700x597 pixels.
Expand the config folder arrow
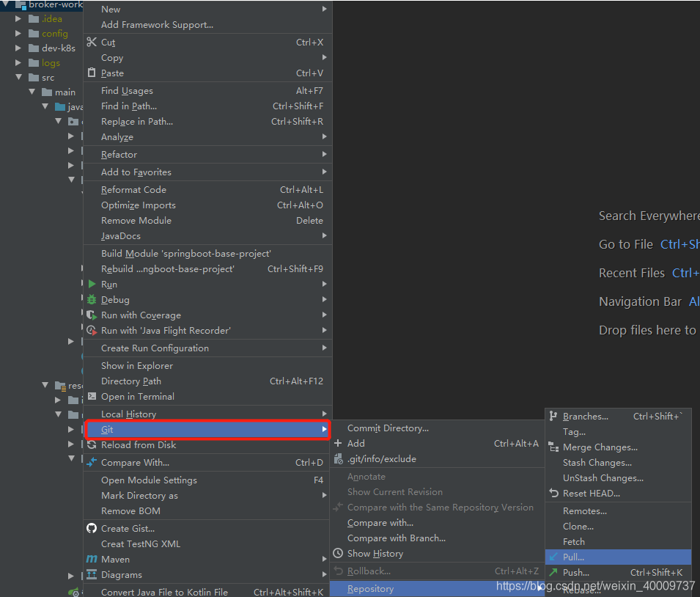pyautogui.click(x=18, y=34)
